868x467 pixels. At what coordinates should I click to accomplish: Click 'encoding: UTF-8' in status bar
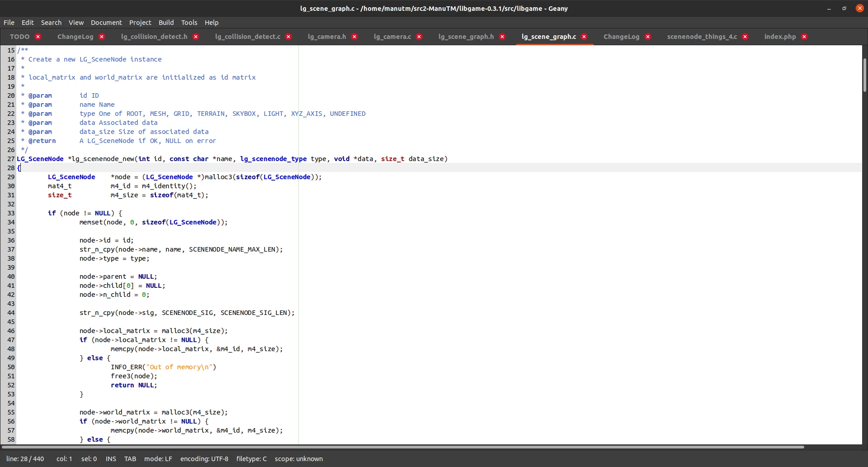coord(204,459)
